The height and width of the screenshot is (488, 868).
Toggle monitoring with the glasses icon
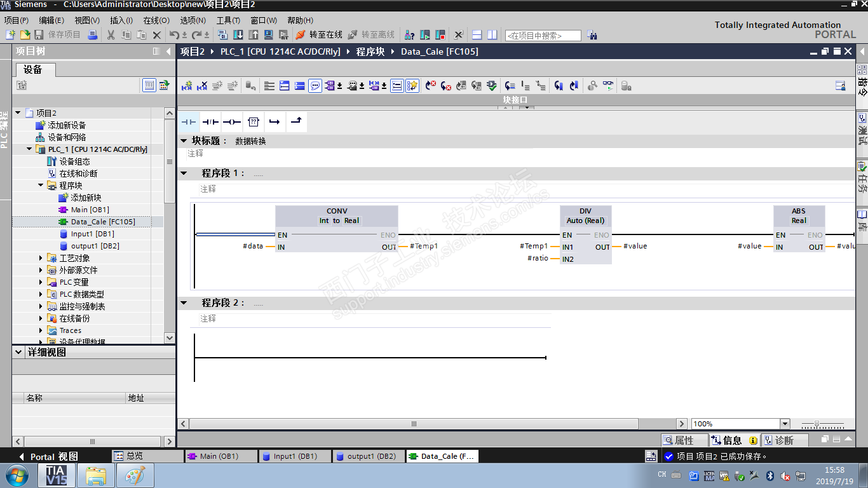click(x=608, y=86)
